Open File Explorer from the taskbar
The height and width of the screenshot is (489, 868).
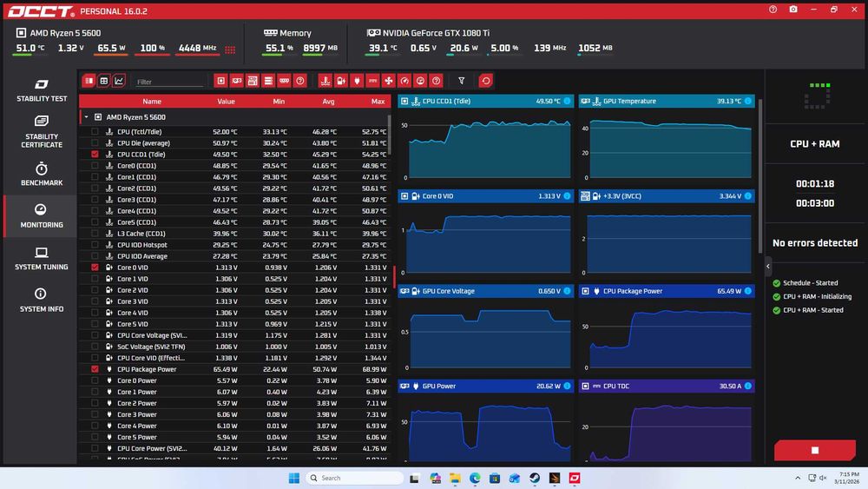[x=455, y=478]
